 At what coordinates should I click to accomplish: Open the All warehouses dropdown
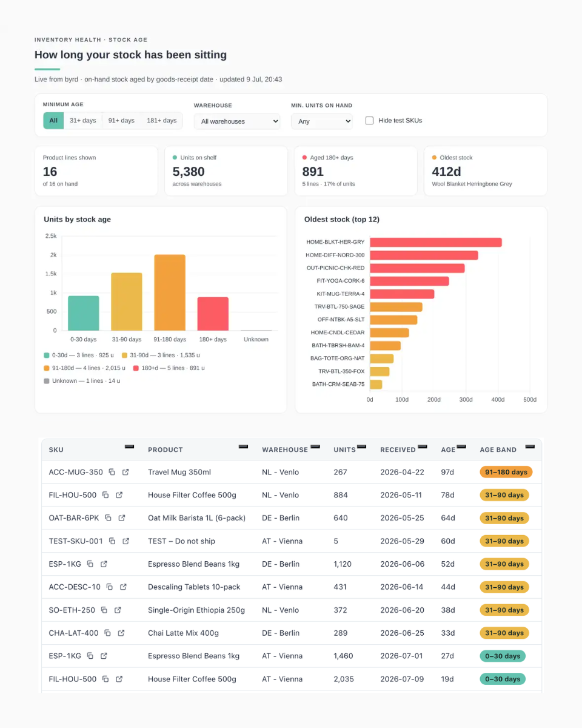coord(237,121)
